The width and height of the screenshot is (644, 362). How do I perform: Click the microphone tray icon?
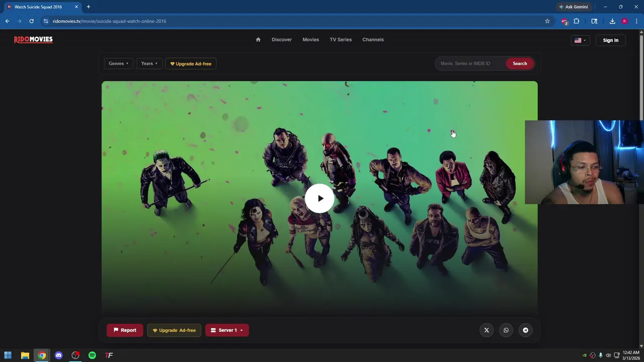(x=600, y=355)
